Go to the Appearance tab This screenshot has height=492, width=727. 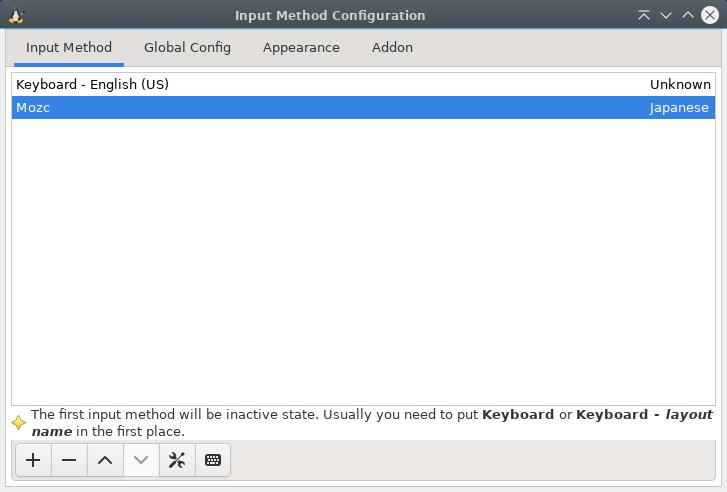pyautogui.click(x=301, y=48)
